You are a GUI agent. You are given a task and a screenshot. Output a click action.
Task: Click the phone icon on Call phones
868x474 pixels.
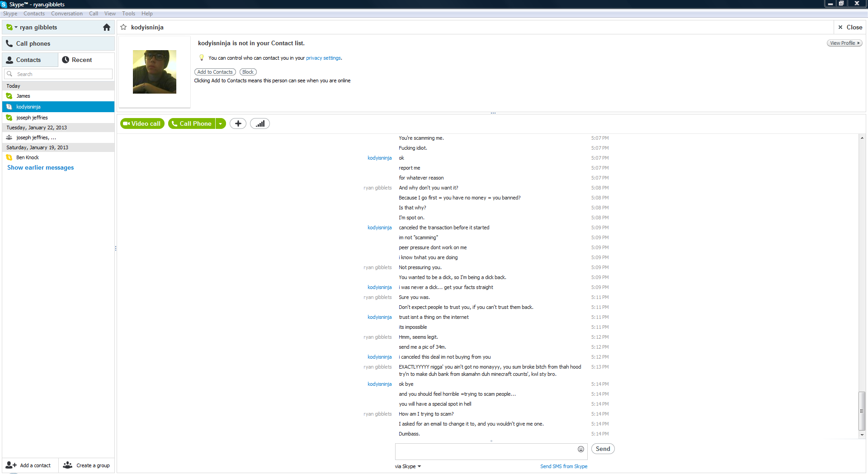point(9,43)
